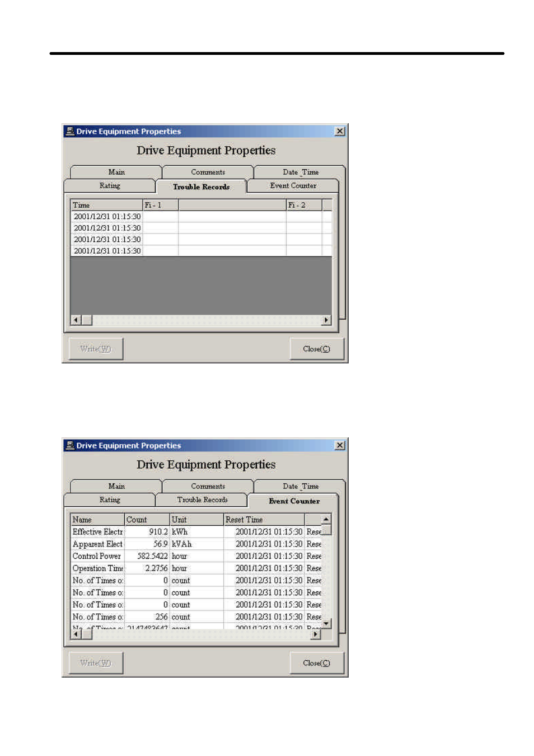Screen dimensions: 534x756
Task: Open Date_Time tab in lower Event Counter dialog
Action: tap(300, 486)
